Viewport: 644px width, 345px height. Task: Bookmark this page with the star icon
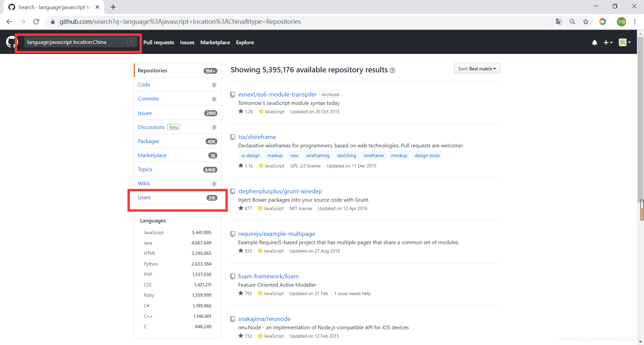tap(586, 22)
